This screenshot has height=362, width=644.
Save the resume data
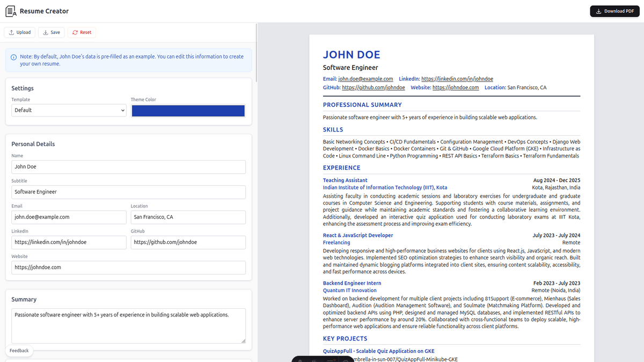52,32
